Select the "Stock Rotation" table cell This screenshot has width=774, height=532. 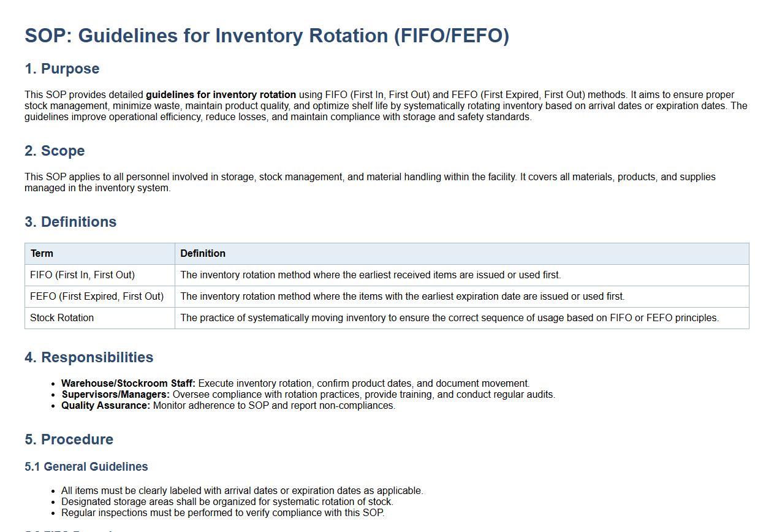[62, 318]
